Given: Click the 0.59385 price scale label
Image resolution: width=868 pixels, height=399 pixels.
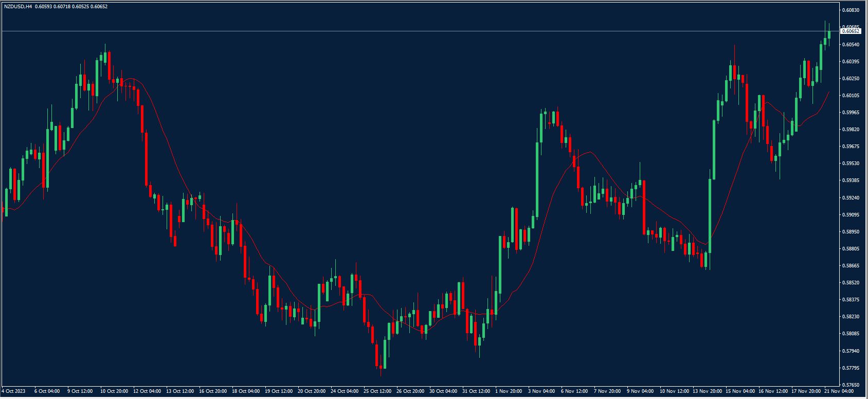Looking at the screenshot, I should point(852,180).
